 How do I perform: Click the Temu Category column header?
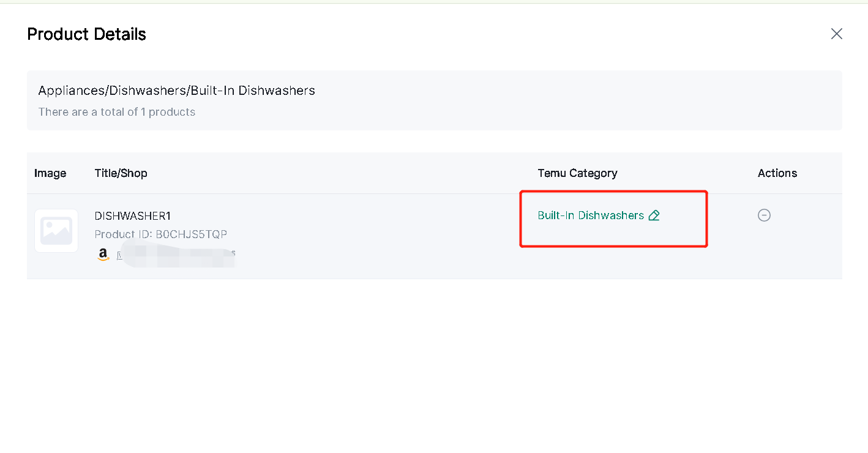577,173
